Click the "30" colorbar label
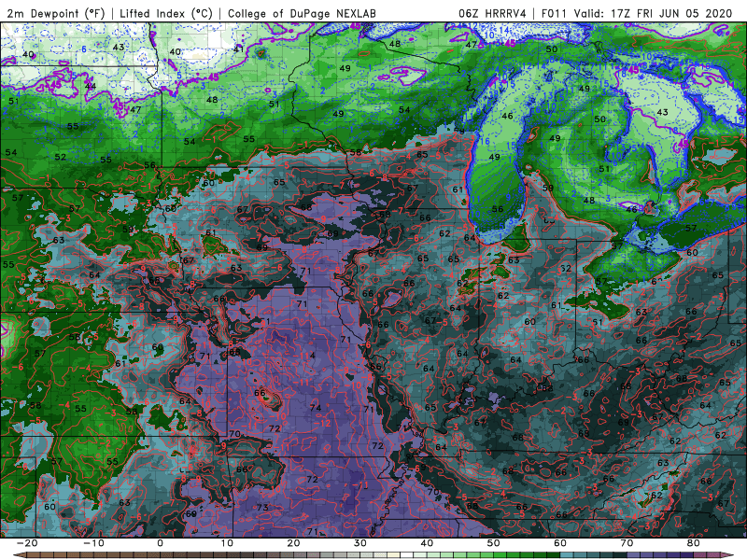The height and width of the screenshot is (560, 747). tap(360, 543)
